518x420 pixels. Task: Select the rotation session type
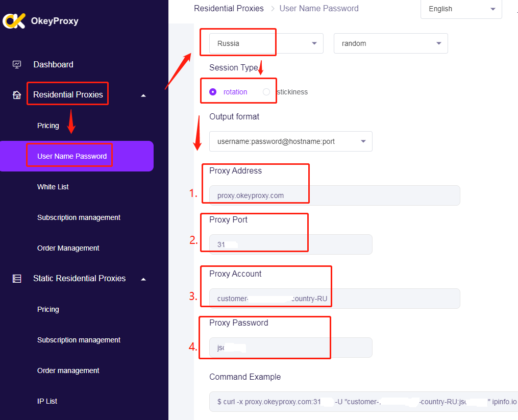(x=213, y=92)
